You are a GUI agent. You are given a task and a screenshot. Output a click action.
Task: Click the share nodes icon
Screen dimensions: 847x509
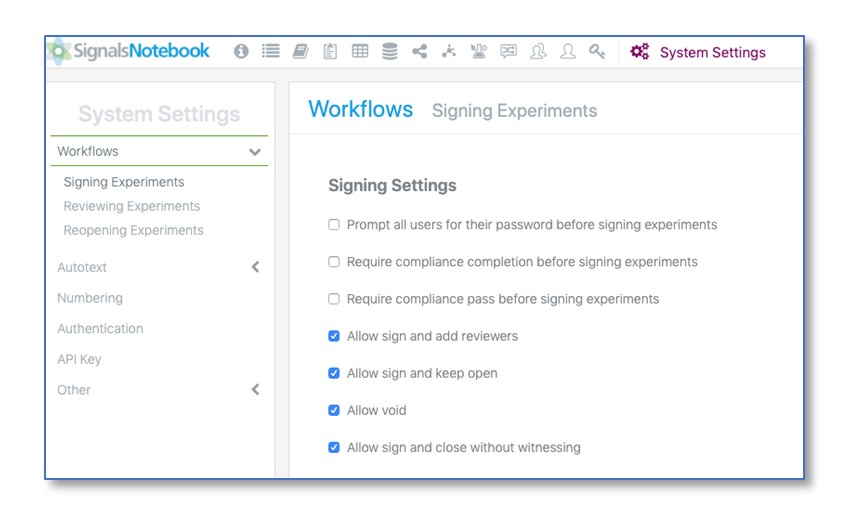(420, 52)
